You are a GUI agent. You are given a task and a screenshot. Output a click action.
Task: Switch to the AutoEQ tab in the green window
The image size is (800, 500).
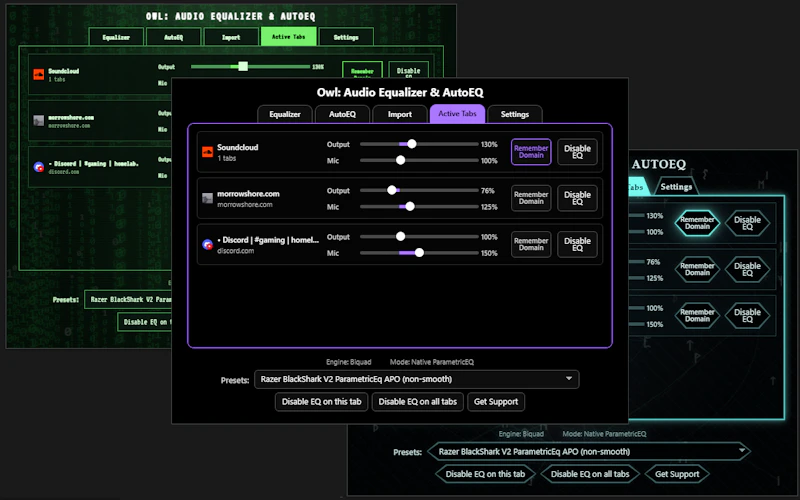pos(173,37)
